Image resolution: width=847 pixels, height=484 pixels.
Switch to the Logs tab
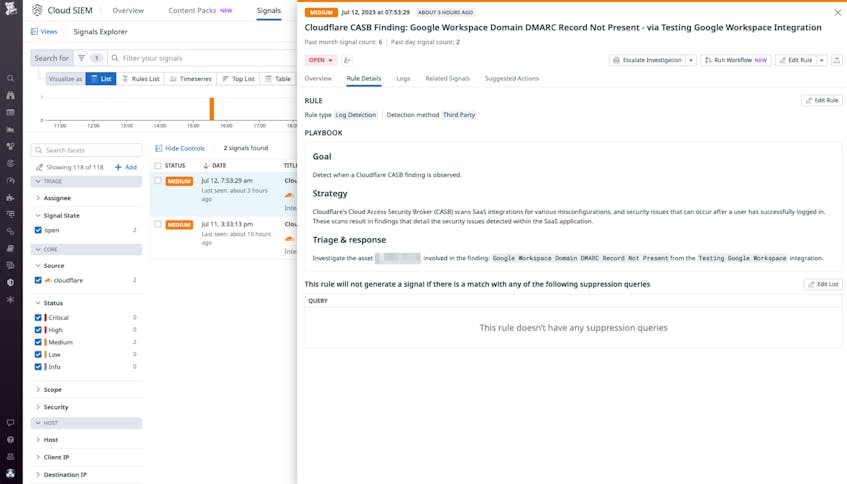tap(403, 78)
